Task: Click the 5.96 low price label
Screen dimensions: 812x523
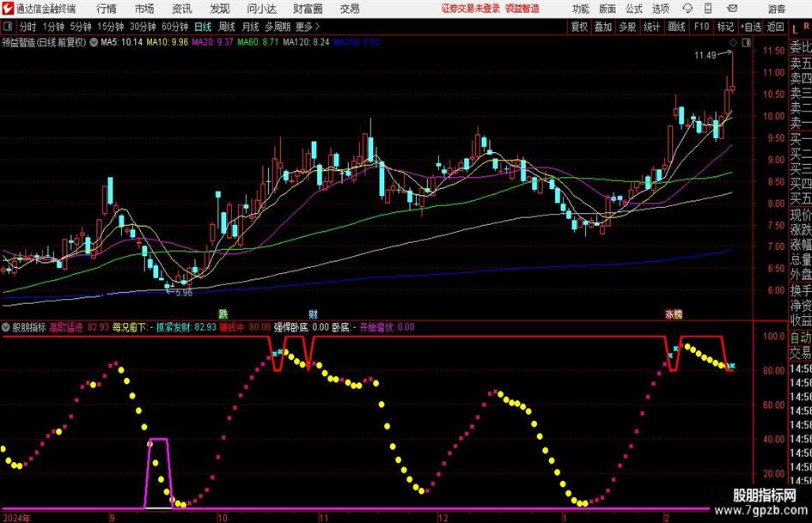Action: tap(185, 293)
